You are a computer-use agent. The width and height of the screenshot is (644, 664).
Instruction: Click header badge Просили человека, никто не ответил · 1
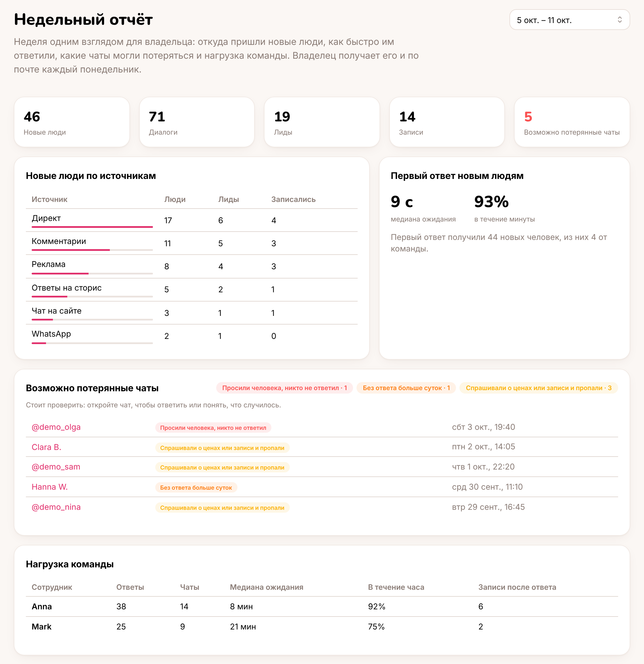284,388
